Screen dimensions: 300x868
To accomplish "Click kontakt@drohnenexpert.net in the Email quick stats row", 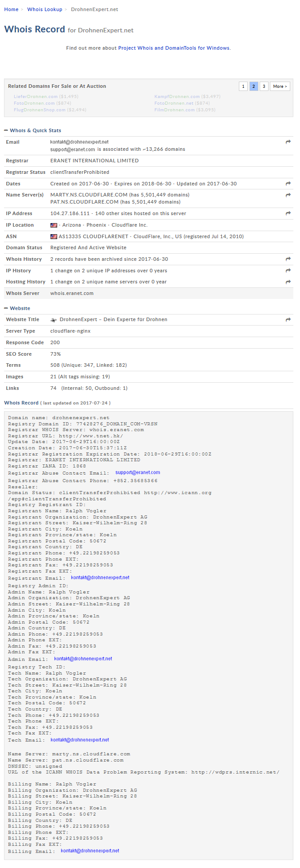I will coord(79,142).
